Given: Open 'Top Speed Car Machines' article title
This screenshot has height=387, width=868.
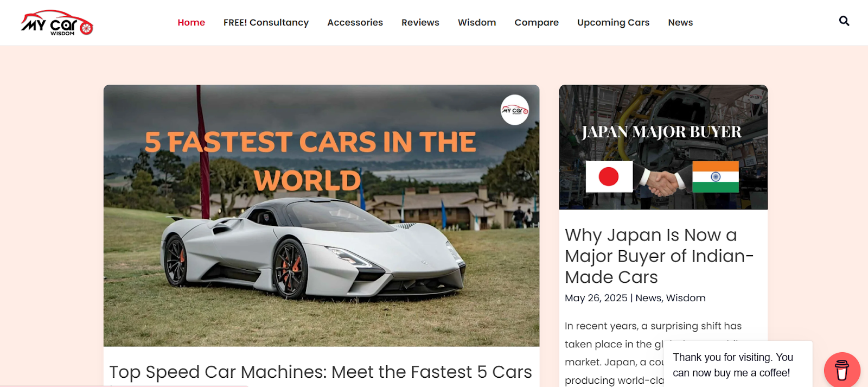Looking at the screenshot, I should coord(321,372).
